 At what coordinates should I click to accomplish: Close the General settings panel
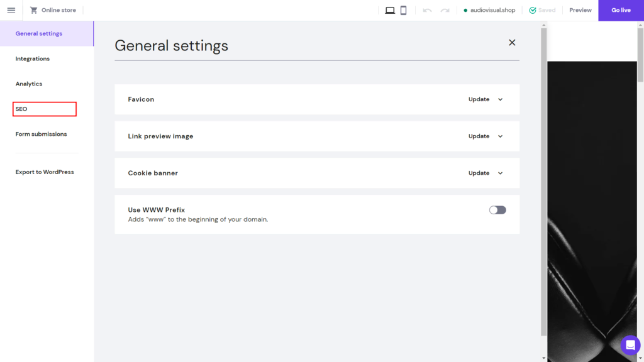[512, 43]
